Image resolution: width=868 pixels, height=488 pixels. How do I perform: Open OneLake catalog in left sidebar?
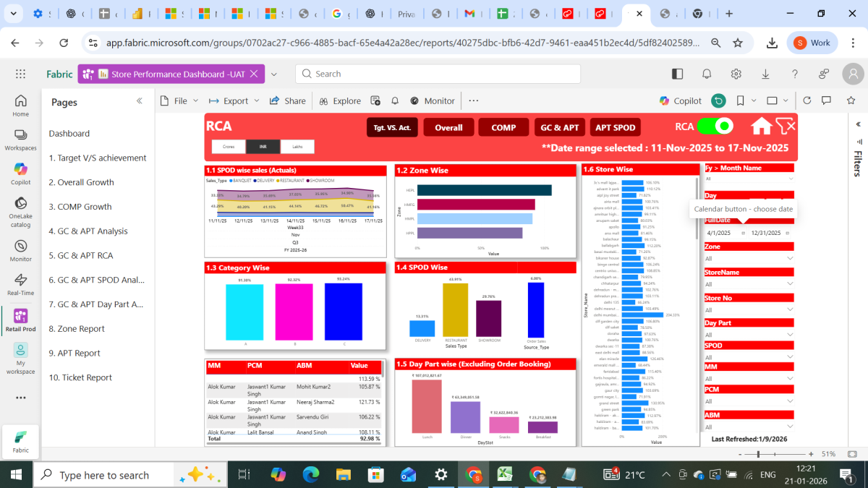pos(20,210)
